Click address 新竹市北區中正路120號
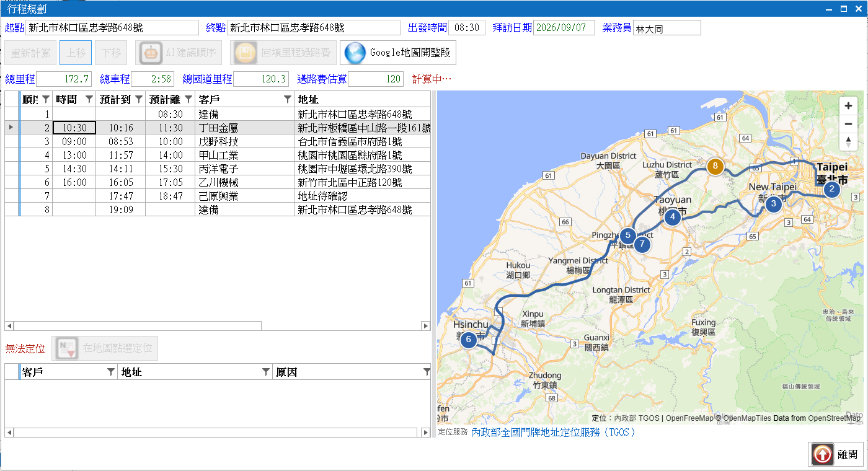This screenshot has width=868, height=471. pyautogui.click(x=362, y=182)
